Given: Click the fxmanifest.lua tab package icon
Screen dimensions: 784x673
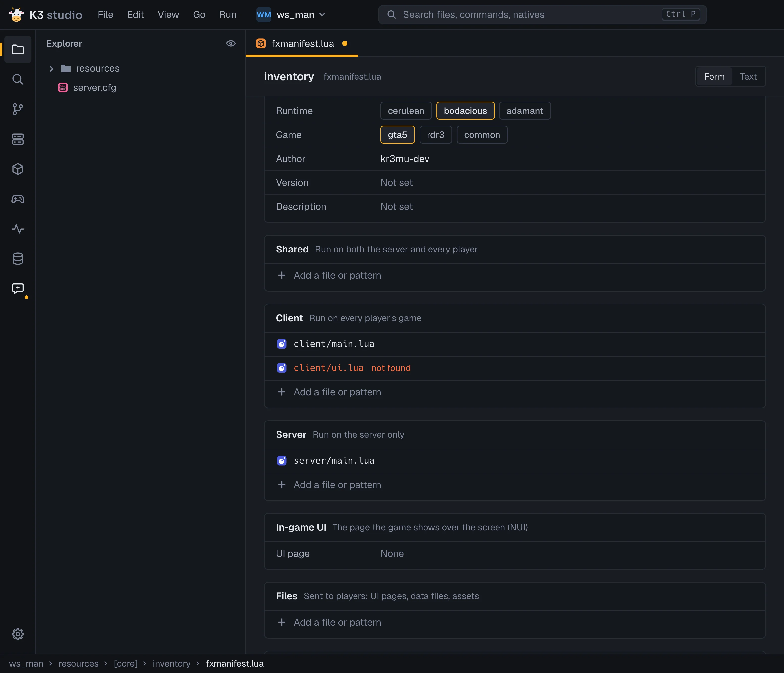Looking at the screenshot, I should tap(261, 44).
